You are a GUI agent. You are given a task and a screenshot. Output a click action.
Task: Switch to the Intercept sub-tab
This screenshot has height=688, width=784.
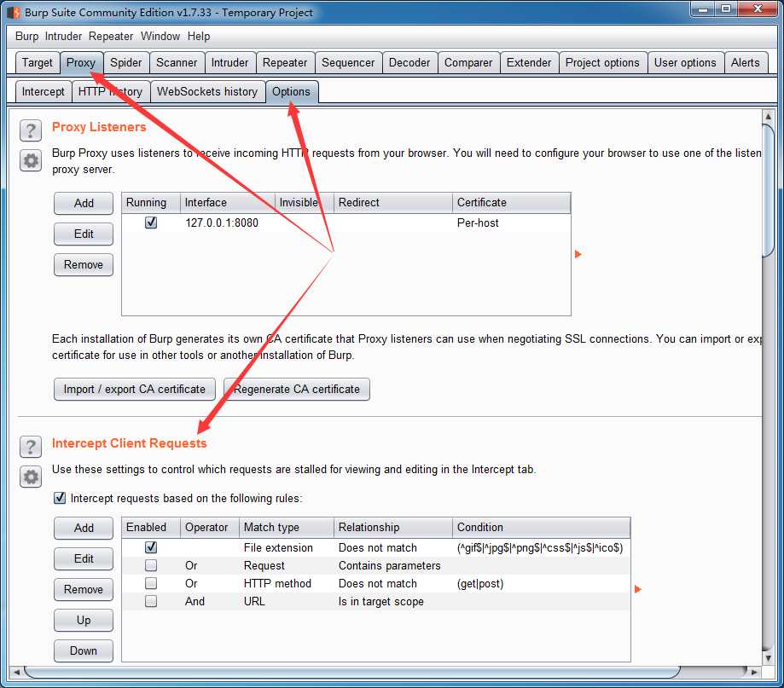pyautogui.click(x=43, y=91)
